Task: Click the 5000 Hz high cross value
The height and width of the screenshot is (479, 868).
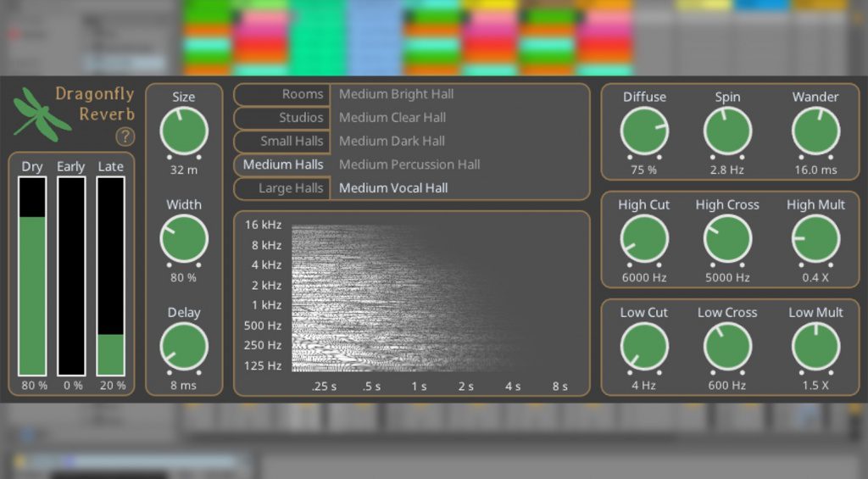Action: 727,277
